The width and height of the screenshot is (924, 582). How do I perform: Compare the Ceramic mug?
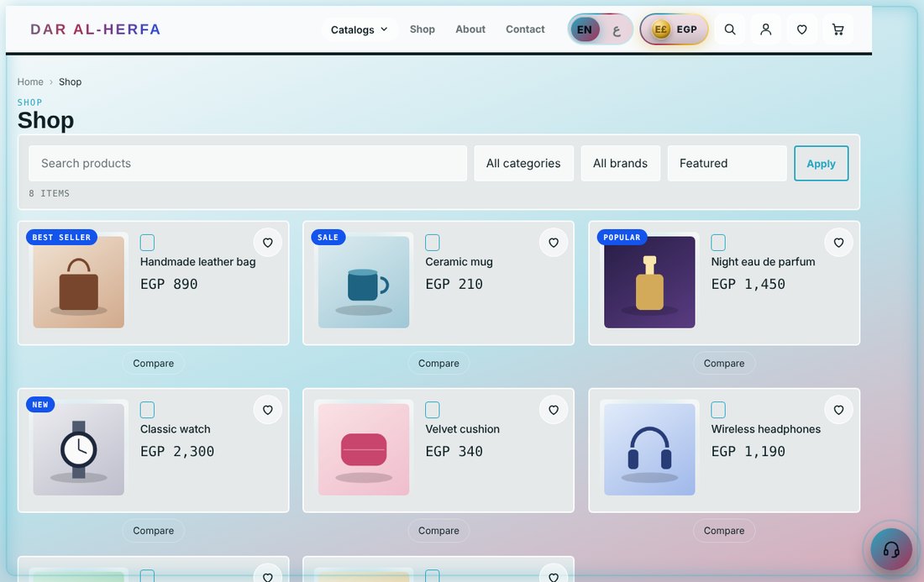click(438, 364)
